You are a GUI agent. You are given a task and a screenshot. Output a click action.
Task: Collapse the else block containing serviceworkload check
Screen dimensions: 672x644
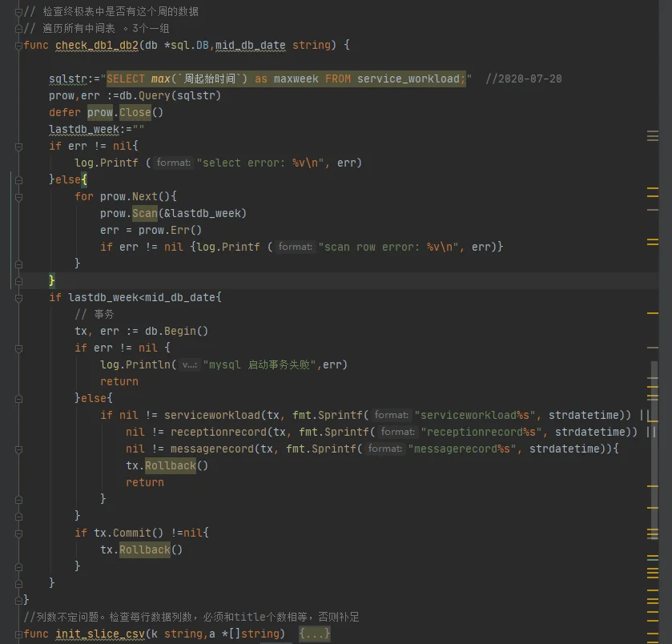coord(18,399)
